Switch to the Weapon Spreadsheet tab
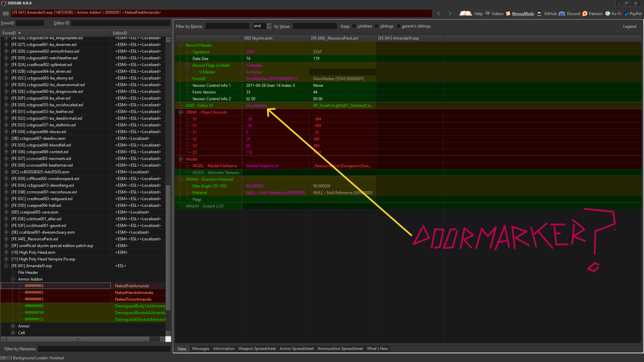 (257, 349)
